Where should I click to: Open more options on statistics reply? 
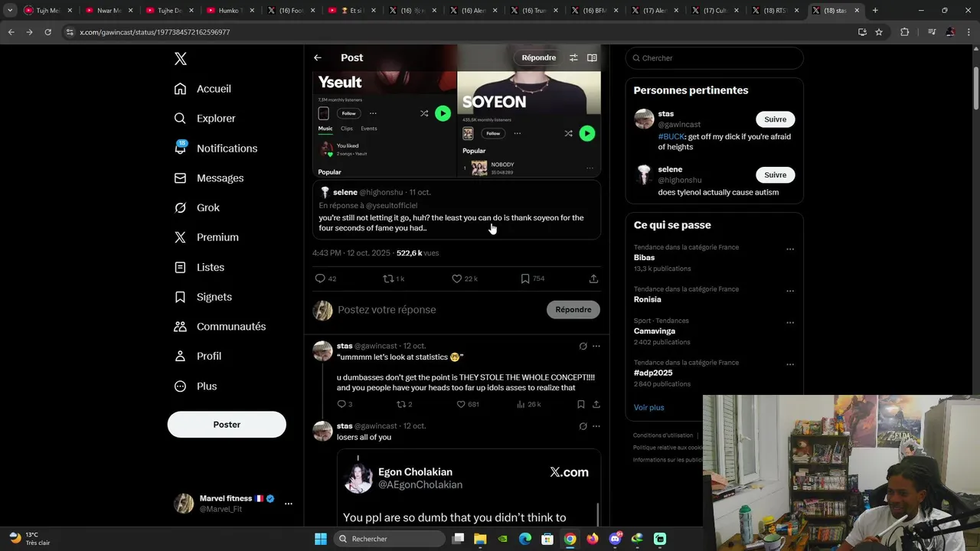point(596,347)
